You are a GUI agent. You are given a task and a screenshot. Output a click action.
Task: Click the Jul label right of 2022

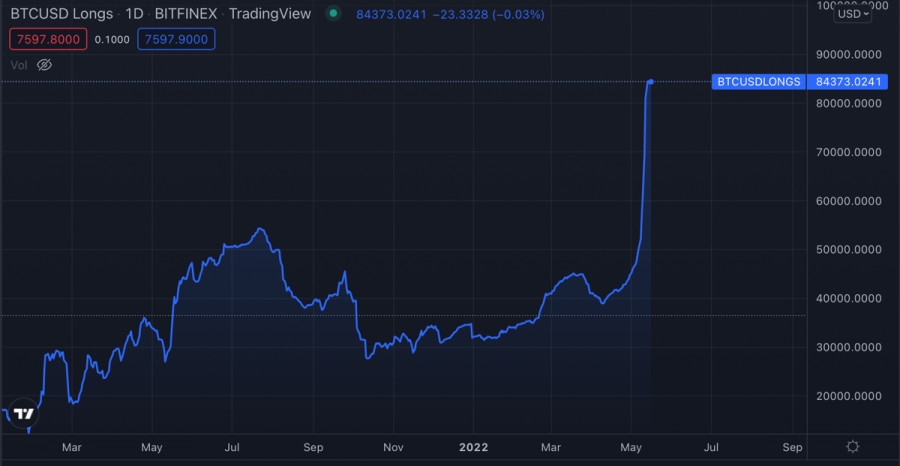point(711,447)
